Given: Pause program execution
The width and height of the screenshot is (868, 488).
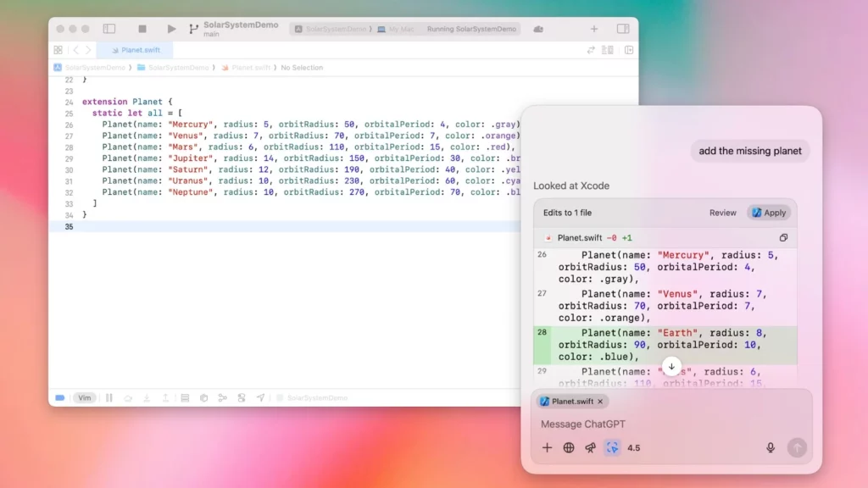Looking at the screenshot, I should tap(109, 398).
